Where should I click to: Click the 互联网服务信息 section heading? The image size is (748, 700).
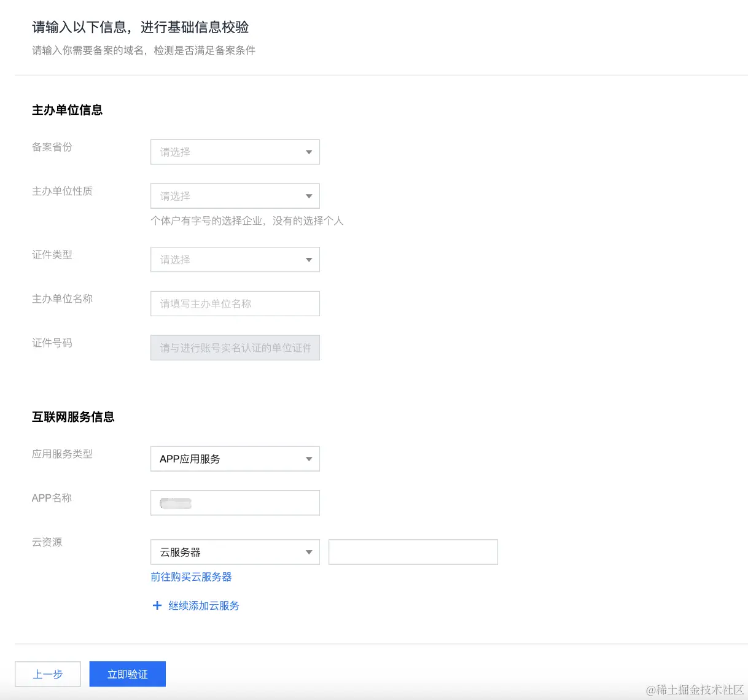pos(73,417)
